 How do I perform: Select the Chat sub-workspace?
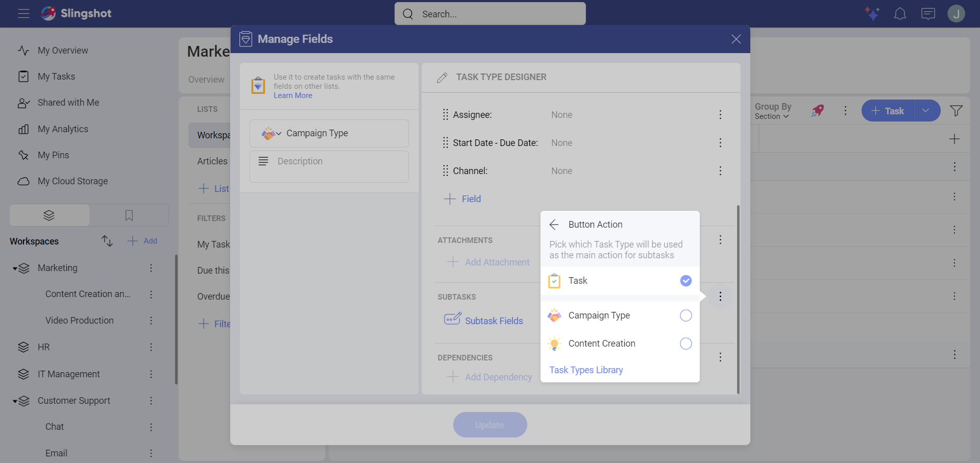click(x=55, y=427)
